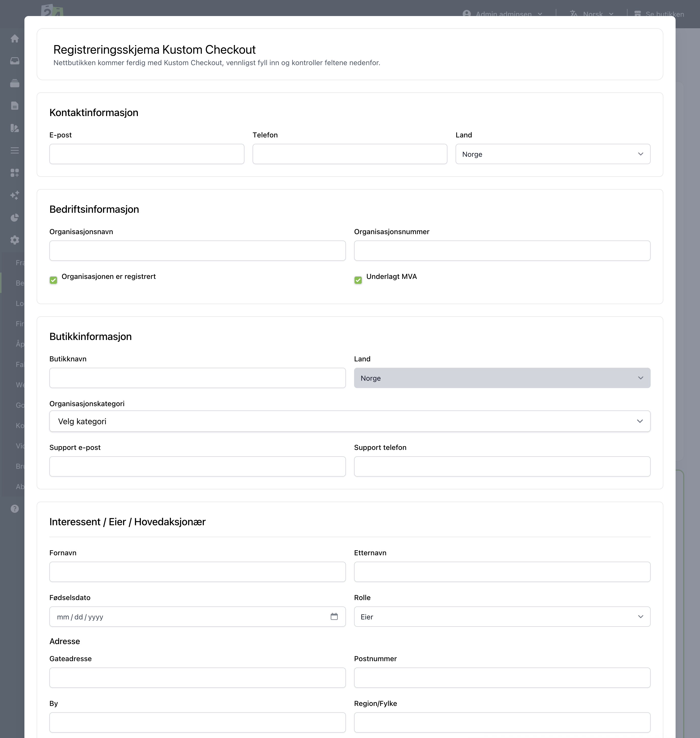Viewport: 700px width, 738px height.
Task: Click the apps grid plus sidebar icon
Action: 14,173
